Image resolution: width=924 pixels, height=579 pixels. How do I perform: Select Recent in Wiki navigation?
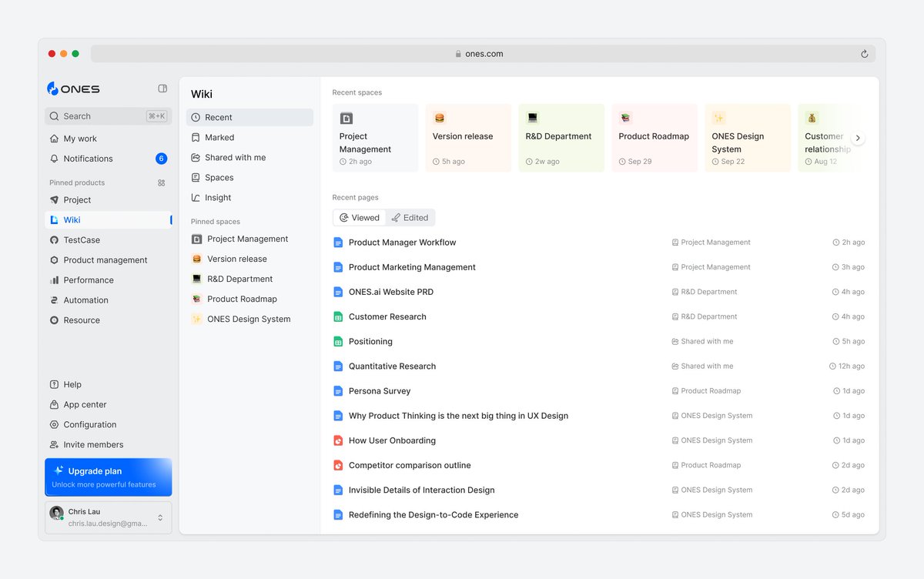249,117
